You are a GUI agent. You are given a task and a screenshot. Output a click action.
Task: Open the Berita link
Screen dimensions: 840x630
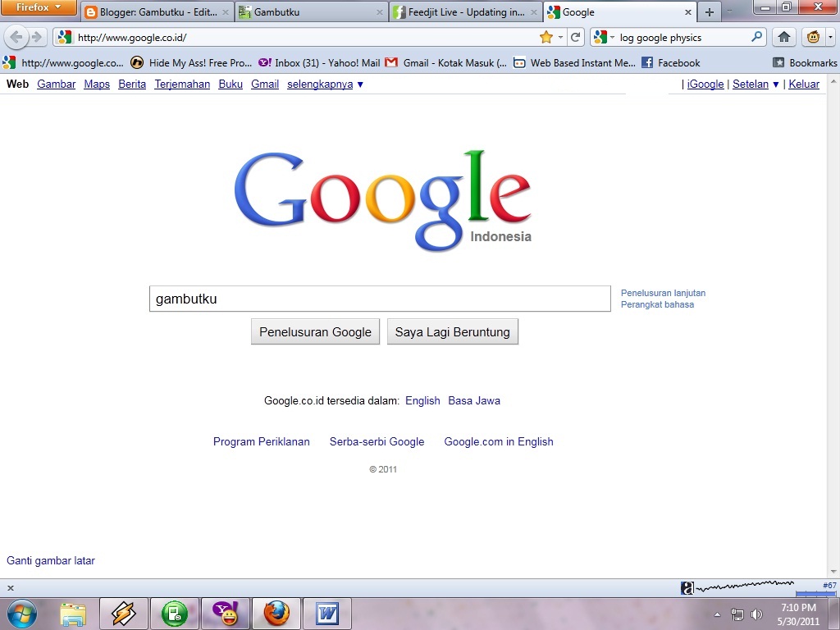pyautogui.click(x=132, y=84)
